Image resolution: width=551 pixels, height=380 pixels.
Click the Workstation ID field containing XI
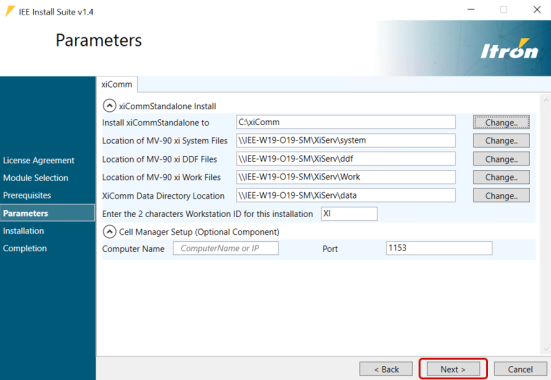point(349,214)
